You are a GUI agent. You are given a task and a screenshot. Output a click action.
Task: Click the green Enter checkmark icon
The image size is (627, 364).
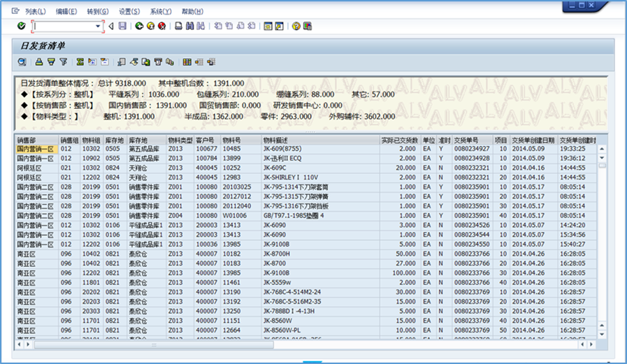pyautogui.click(x=21, y=26)
